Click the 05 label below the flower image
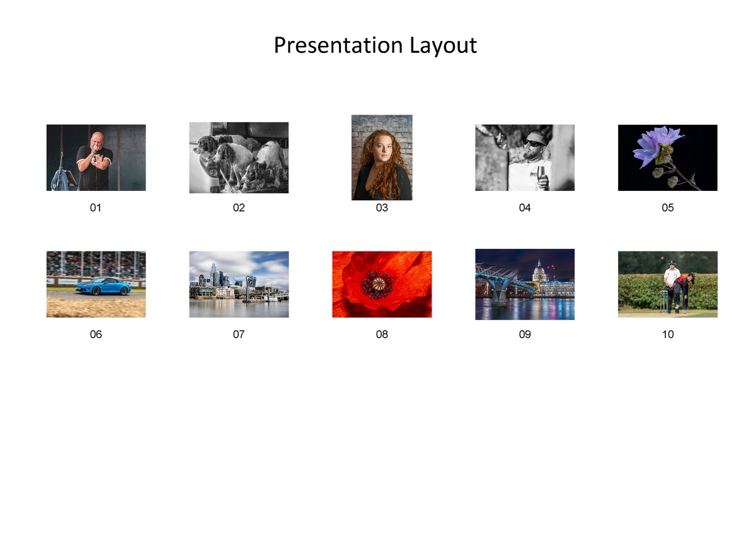 [x=668, y=207]
